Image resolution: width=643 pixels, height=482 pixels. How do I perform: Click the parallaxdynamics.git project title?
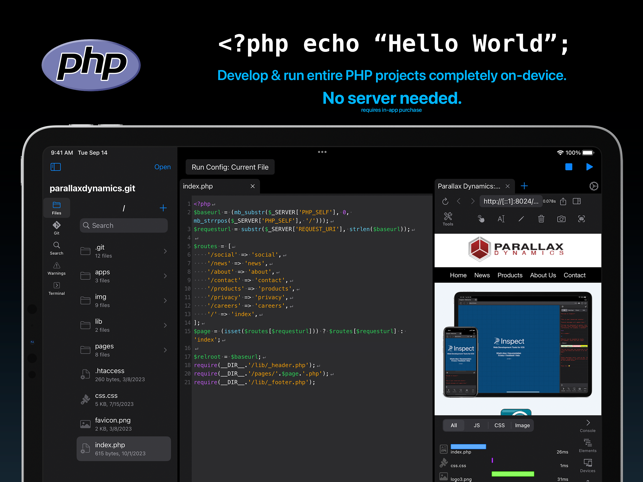tap(92, 188)
